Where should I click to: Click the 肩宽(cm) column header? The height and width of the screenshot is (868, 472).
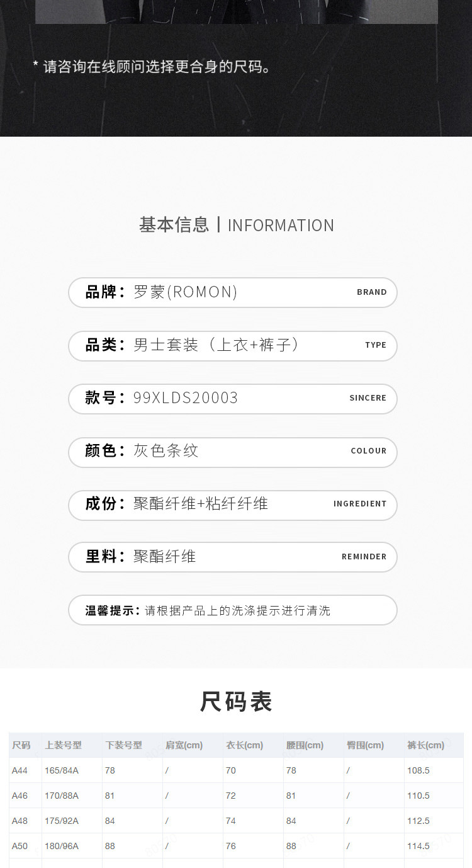184,745
